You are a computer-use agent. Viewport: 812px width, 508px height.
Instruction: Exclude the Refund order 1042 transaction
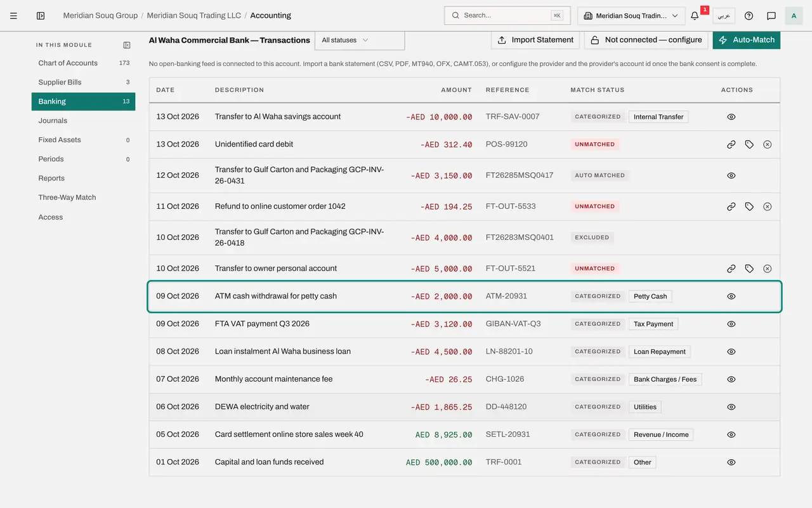pyautogui.click(x=768, y=206)
